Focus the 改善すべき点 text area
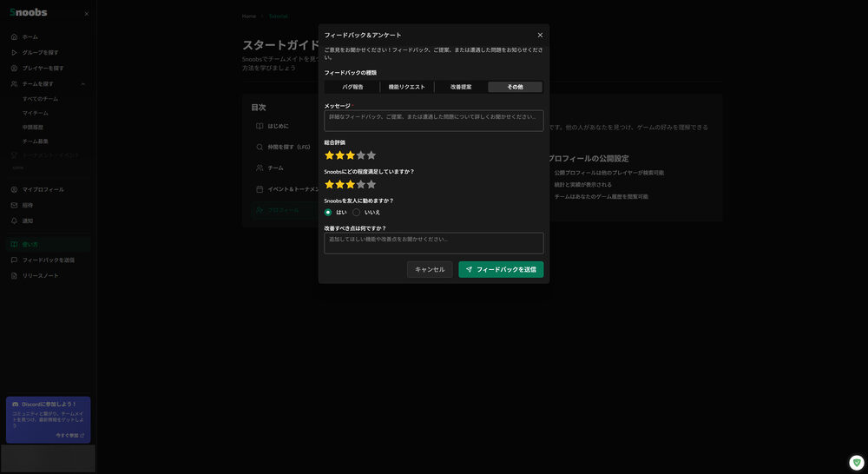This screenshot has width=868, height=474. (x=434, y=243)
